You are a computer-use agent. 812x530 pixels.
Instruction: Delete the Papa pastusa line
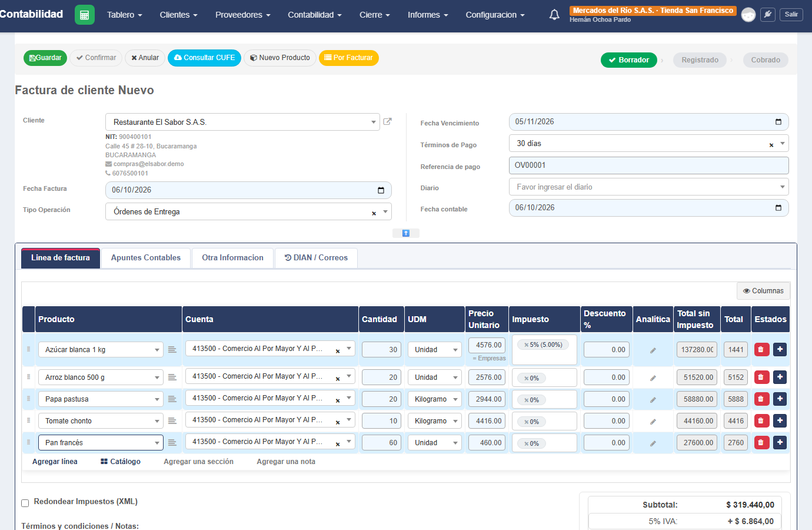point(761,399)
